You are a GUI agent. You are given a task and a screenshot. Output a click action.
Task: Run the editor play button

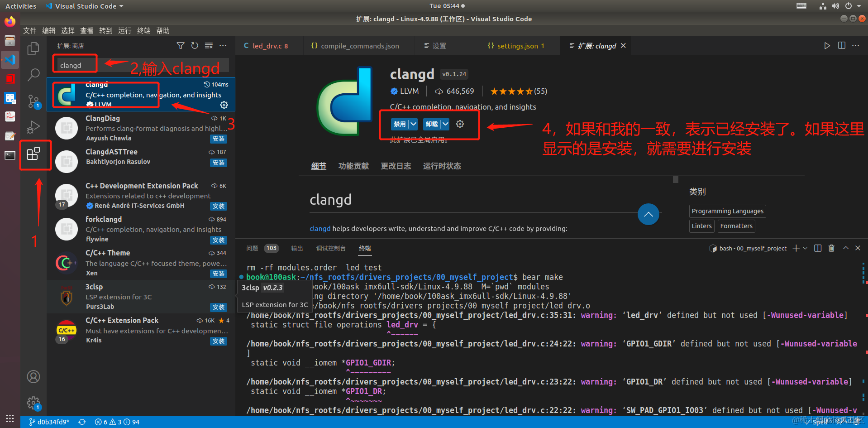pos(827,46)
